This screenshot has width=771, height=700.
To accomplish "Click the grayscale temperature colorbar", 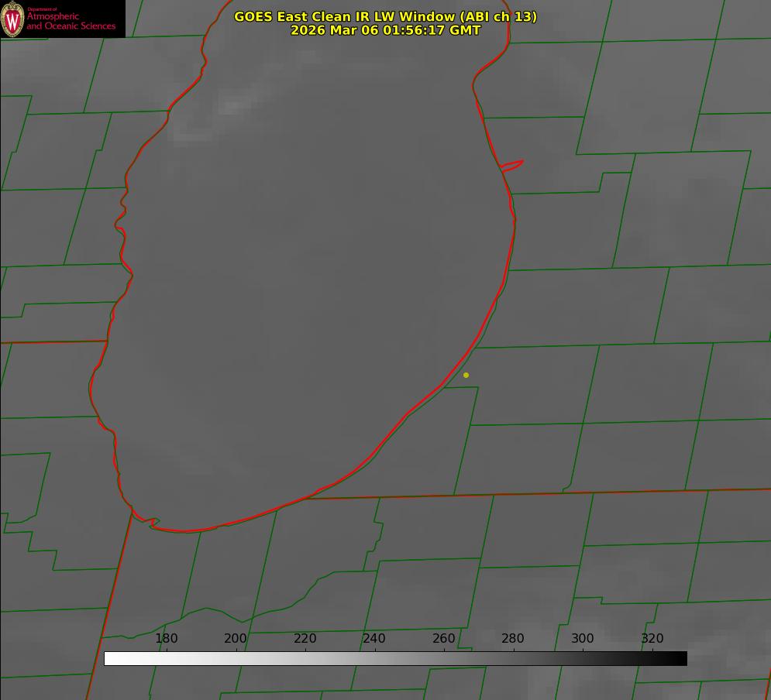I will [395, 658].
